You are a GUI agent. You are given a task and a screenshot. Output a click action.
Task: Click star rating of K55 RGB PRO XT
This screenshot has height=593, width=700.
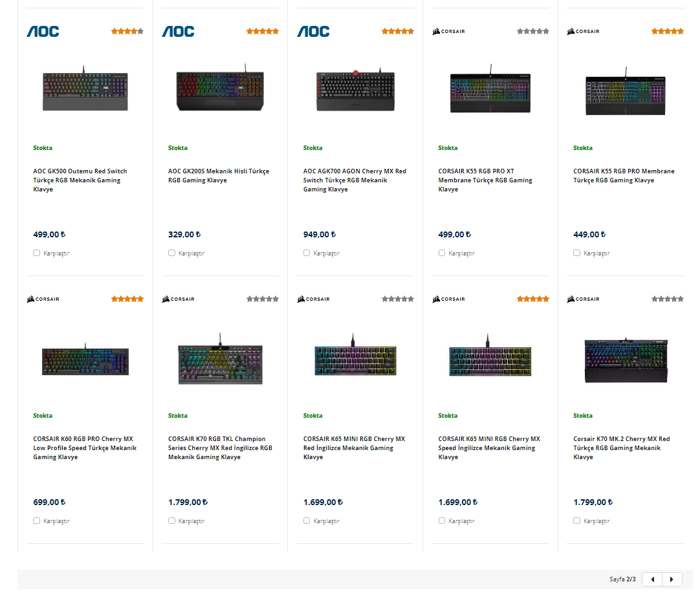coord(533,31)
